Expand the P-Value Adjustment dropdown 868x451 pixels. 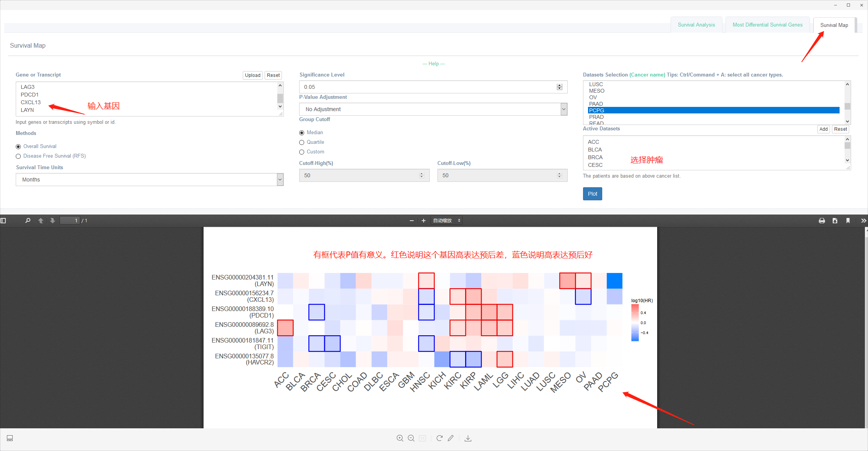[x=433, y=109]
